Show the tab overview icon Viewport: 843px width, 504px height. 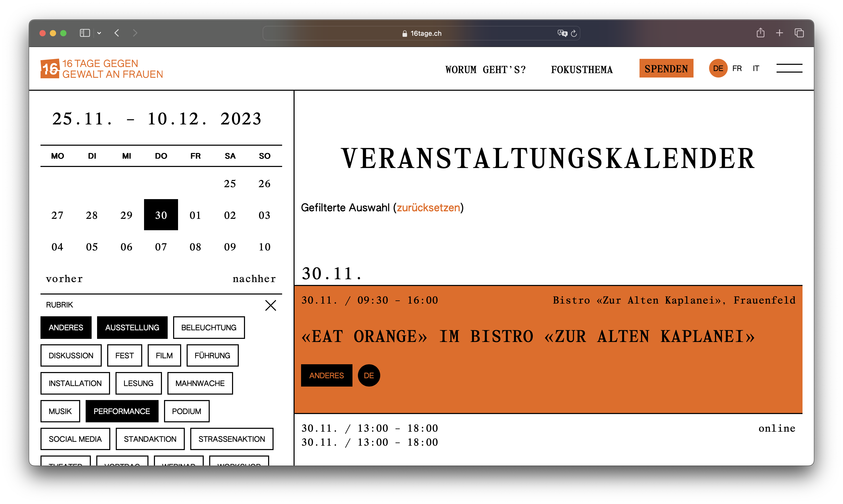tap(799, 33)
